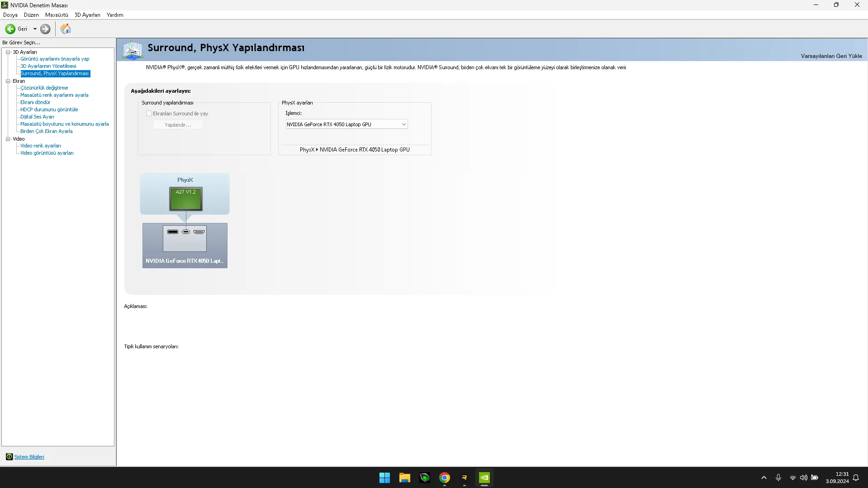Viewport: 868px width, 488px height.
Task: Open the Dosya menu
Action: tap(10, 15)
